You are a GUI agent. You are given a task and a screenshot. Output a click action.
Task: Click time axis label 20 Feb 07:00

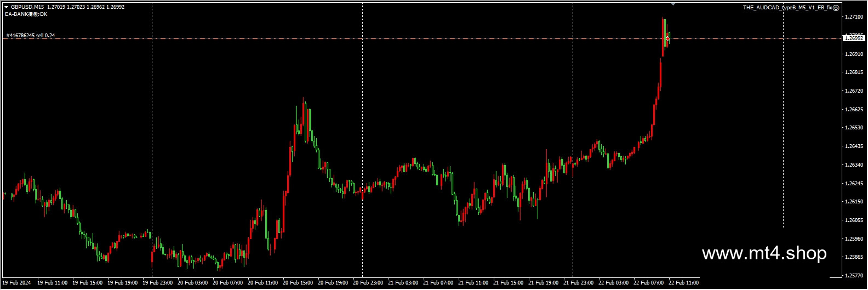click(x=227, y=283)
